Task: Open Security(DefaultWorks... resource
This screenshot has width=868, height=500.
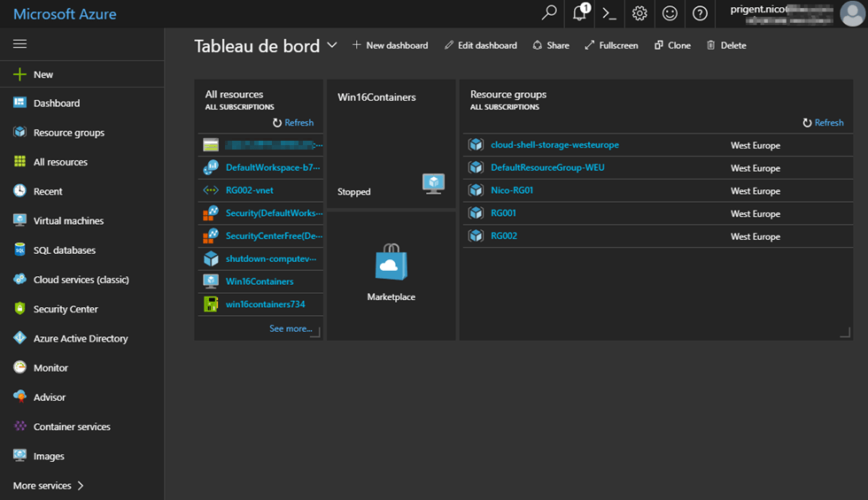Action: pyautogui.click(x=274, y=213)
